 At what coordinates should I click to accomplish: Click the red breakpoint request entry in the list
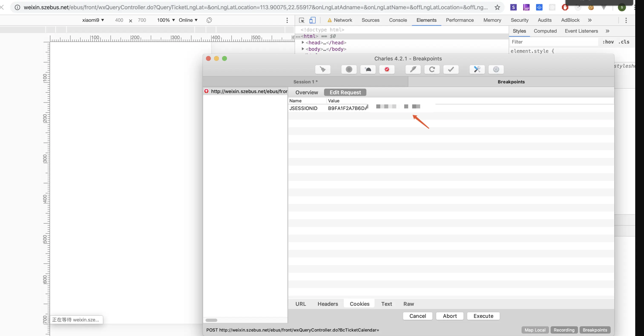(x=246, y=91)
